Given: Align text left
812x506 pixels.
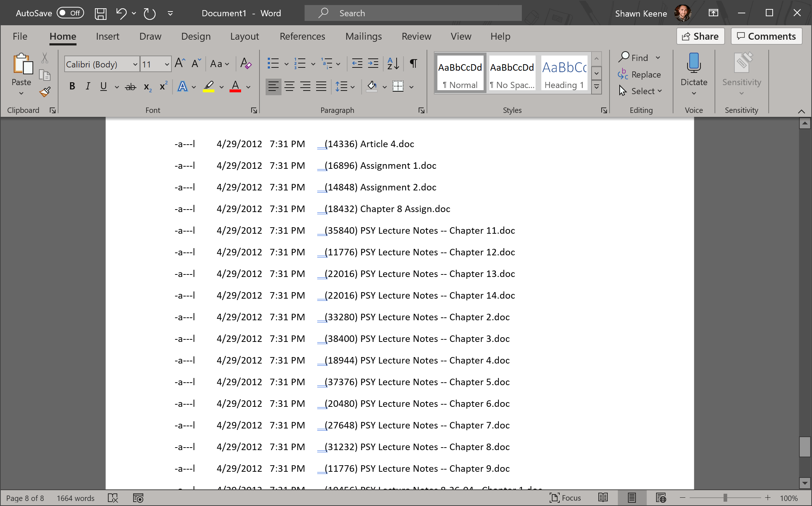Looking at the screenshot, I should (x=273, y=87).
